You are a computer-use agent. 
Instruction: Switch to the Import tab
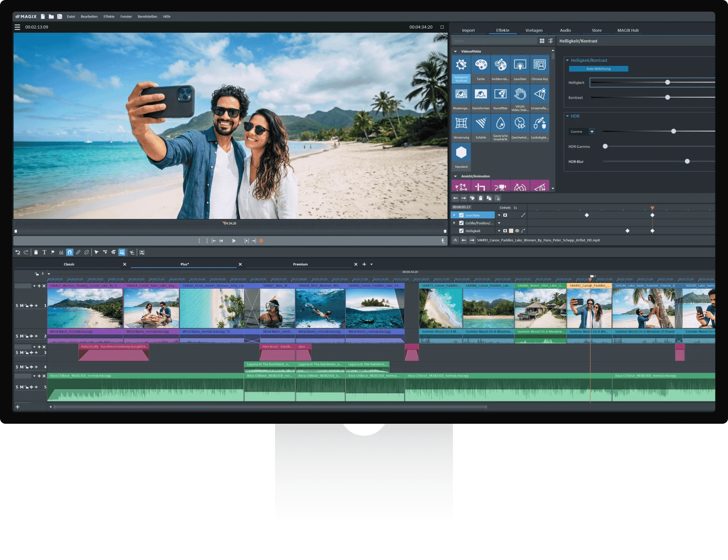click(468, 30)
